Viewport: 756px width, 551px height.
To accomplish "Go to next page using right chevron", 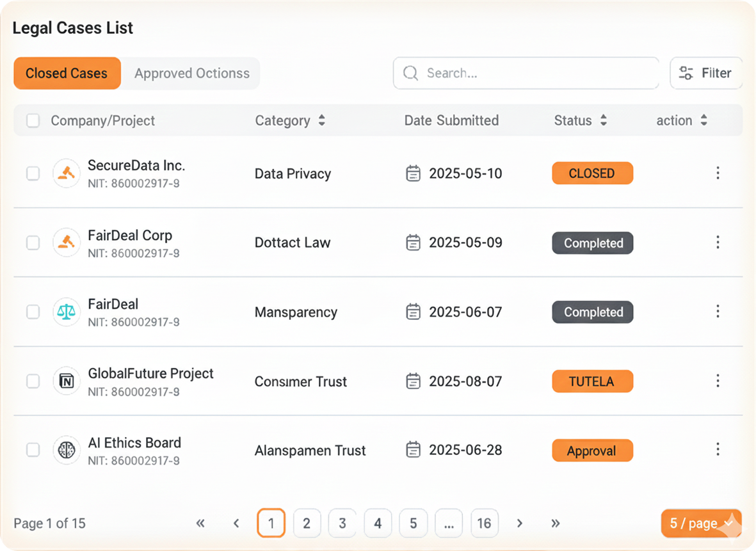I will (x=519, y=523).
